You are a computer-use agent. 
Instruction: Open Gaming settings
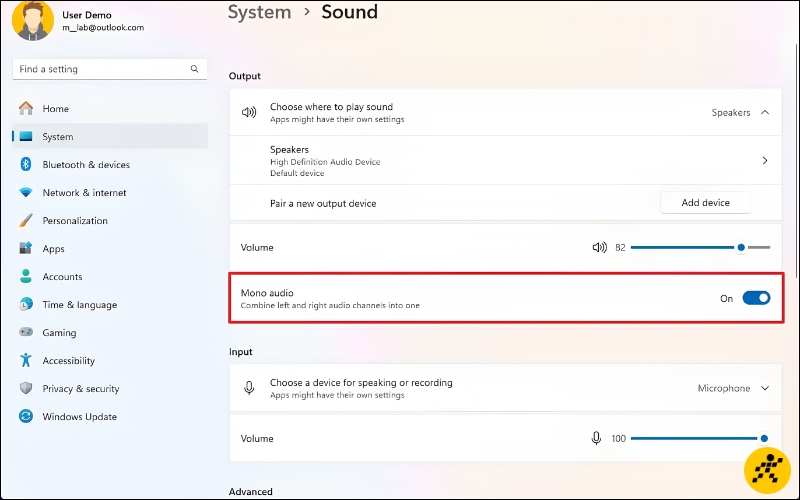point(110,333)
